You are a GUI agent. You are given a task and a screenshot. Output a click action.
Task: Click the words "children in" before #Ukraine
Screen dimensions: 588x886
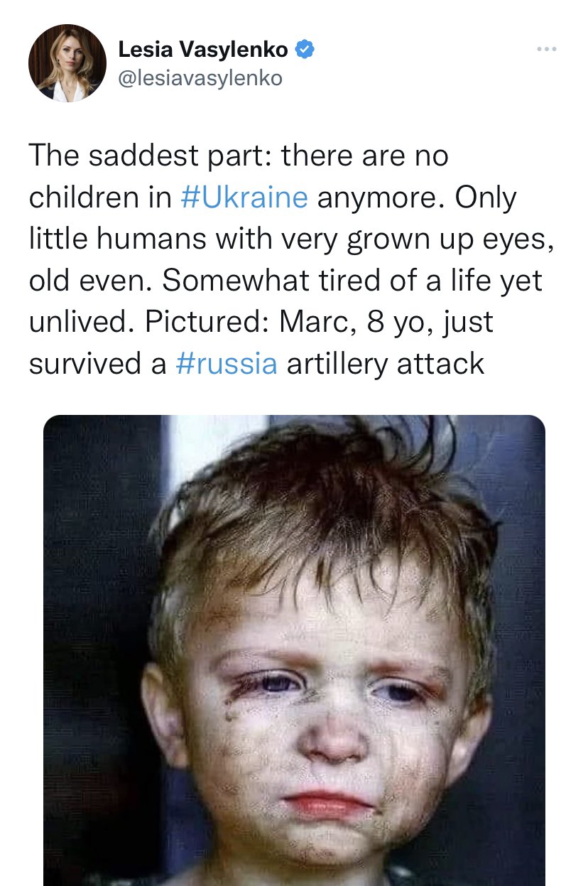click(100, 198)
